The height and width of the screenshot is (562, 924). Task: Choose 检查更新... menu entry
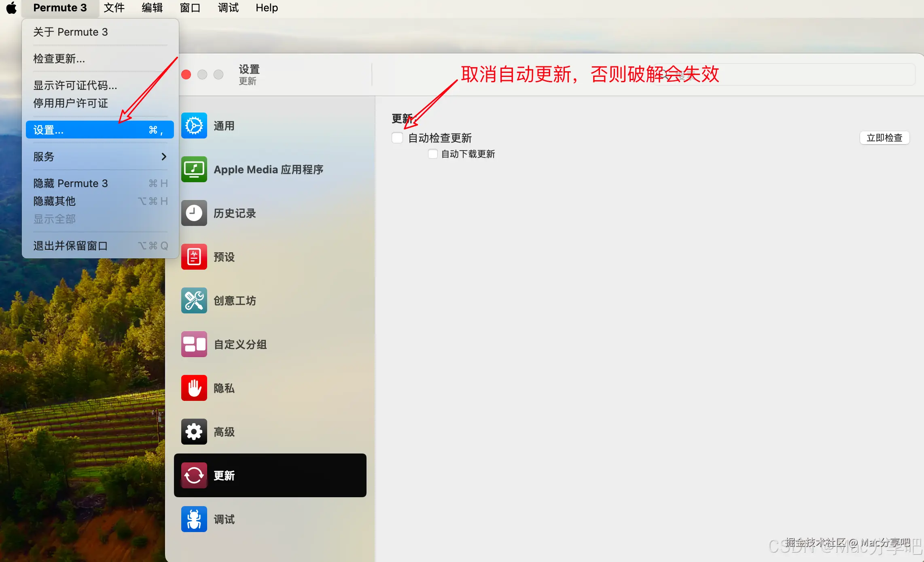click(x=59, y=59)
